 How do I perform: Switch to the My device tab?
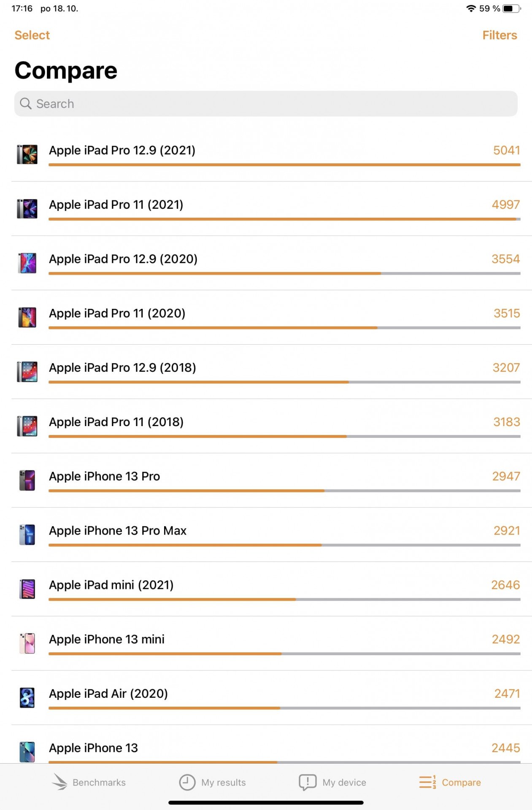[x=332, y=782]
